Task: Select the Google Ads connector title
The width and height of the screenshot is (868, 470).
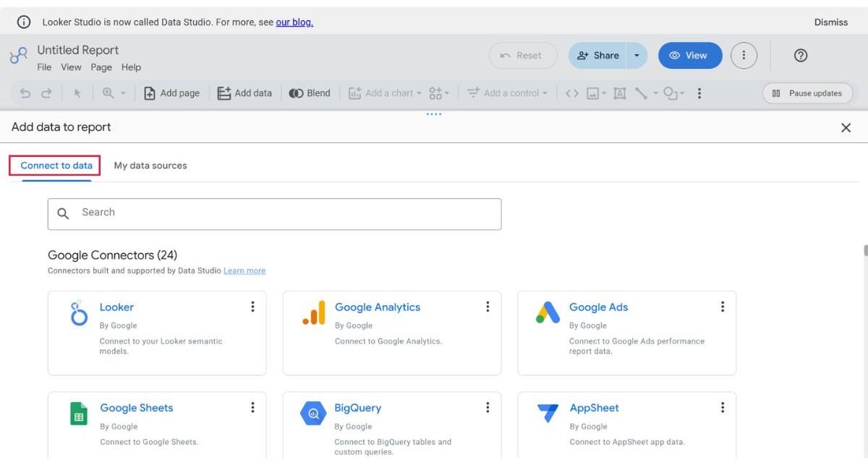Action: point(598,307)
